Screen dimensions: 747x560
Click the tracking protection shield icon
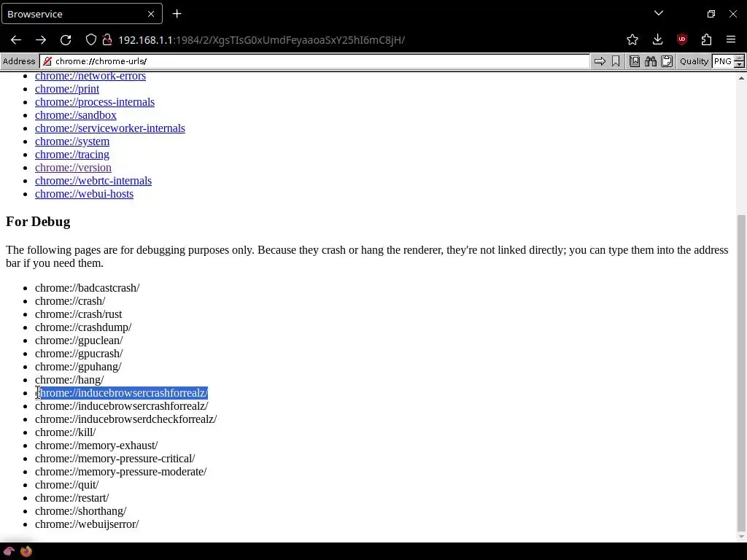[90, 40]
